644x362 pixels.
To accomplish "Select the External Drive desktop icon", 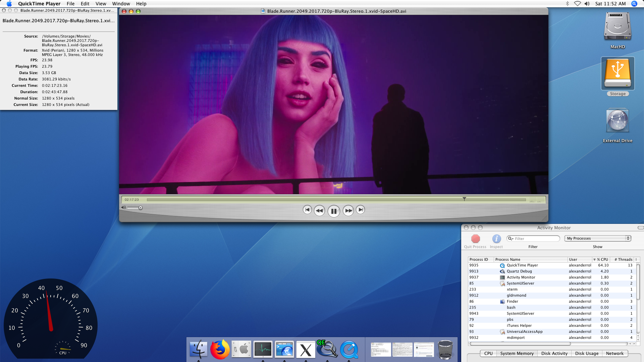I will pos(618,121).
